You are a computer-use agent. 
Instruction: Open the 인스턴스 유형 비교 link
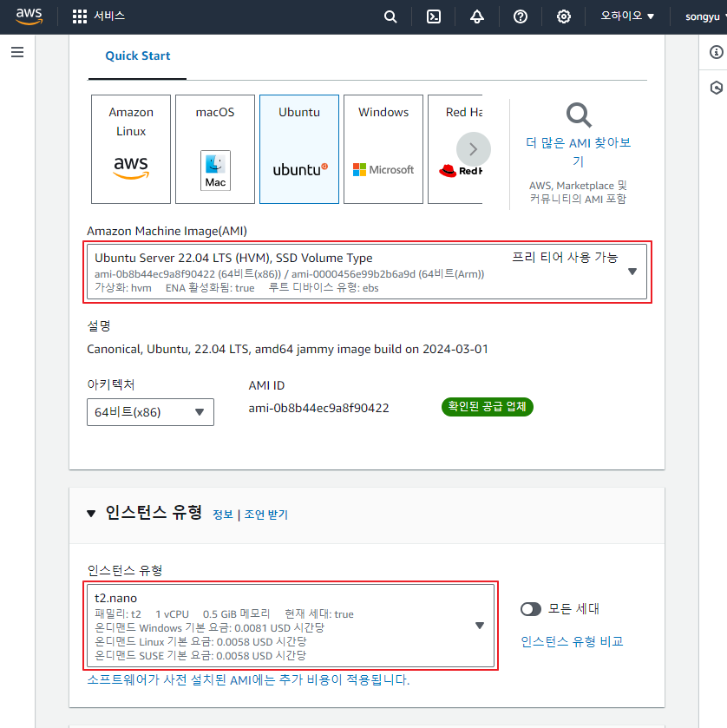572,641
